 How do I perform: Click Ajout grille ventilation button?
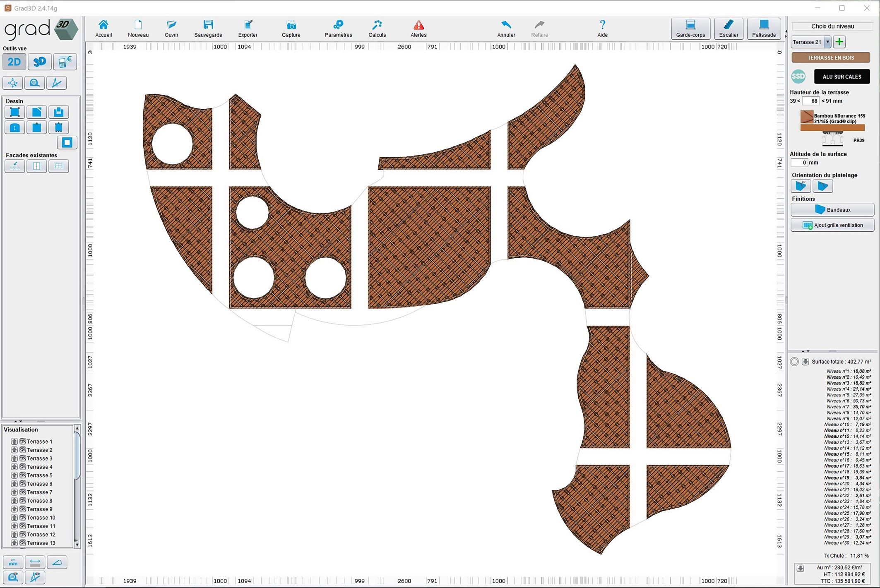pyautogui.click(x=832, y=225)
